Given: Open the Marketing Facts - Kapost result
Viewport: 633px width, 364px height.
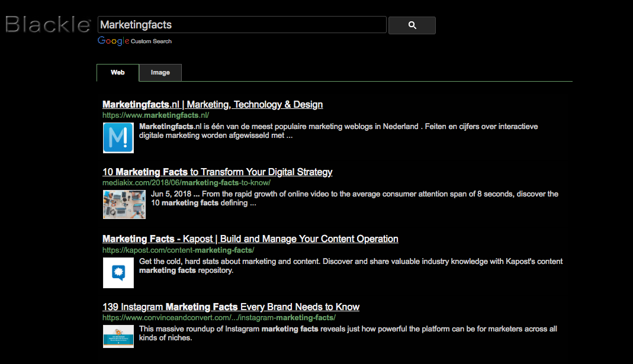Looking at the screenshot, I should (x=250, y=239).
